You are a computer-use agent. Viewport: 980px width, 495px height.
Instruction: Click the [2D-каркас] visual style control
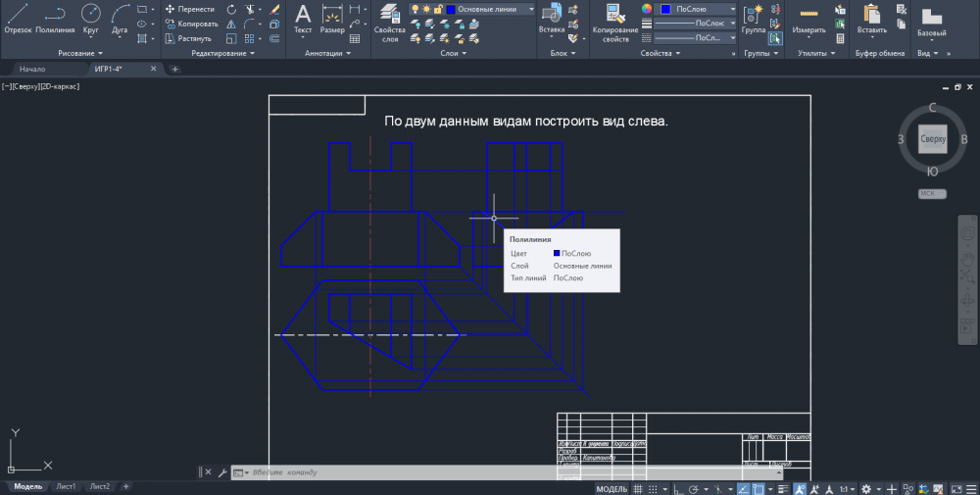pyautogui.click(x=60, y=86)
